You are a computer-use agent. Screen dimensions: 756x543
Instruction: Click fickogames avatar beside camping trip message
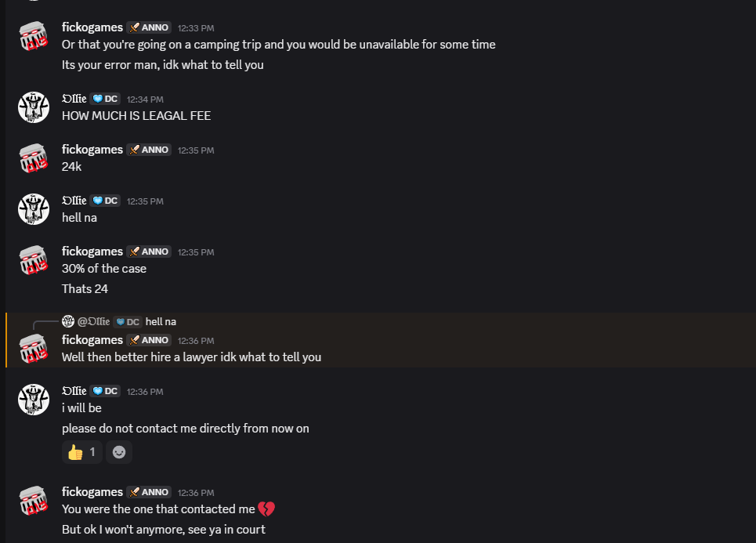coord(34,36)
